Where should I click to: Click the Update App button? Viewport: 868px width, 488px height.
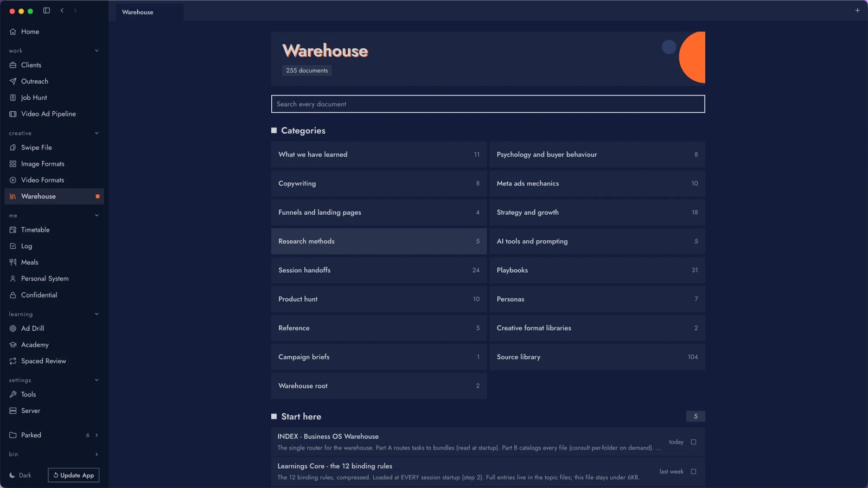(73, 475)
